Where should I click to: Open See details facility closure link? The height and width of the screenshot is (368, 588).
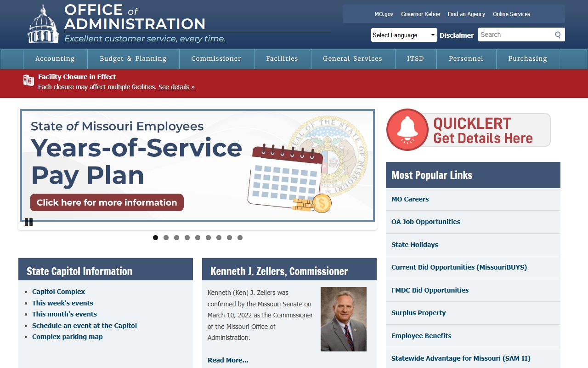pos(177,87)
